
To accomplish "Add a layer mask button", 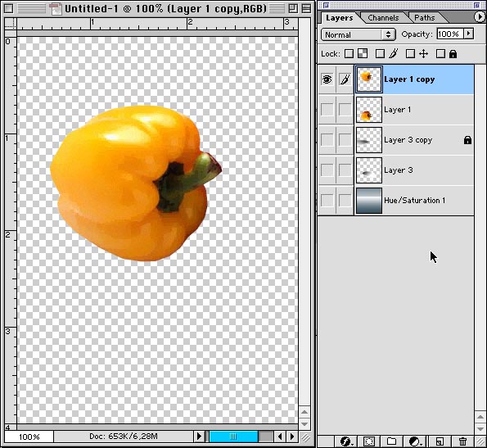I will click(x=369, y=441).
